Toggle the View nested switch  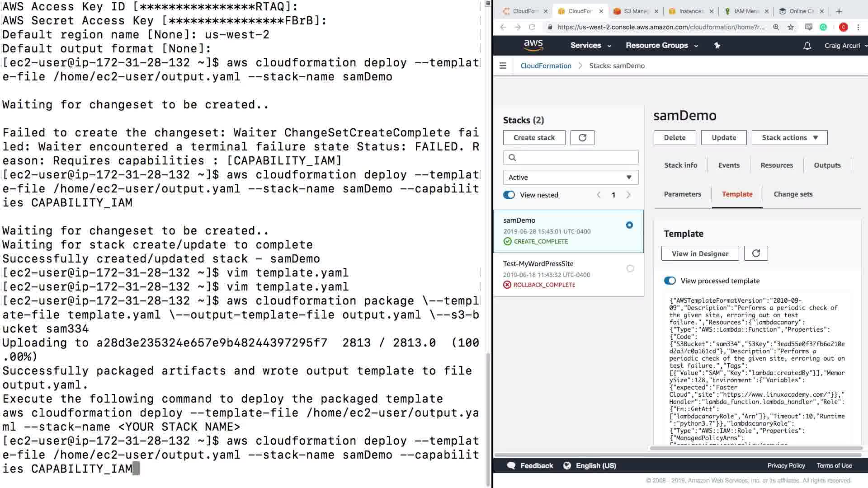(x=509, y=195)
